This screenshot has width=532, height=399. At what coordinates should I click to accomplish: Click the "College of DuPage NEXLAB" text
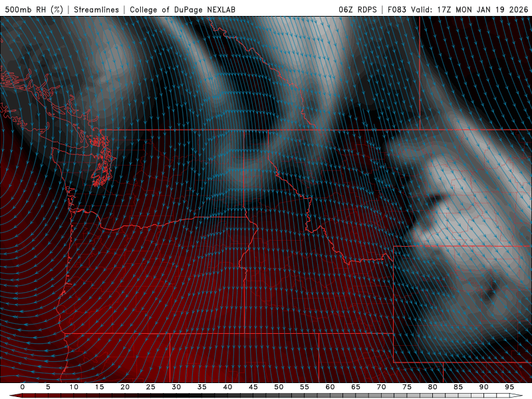pos(182,9)
